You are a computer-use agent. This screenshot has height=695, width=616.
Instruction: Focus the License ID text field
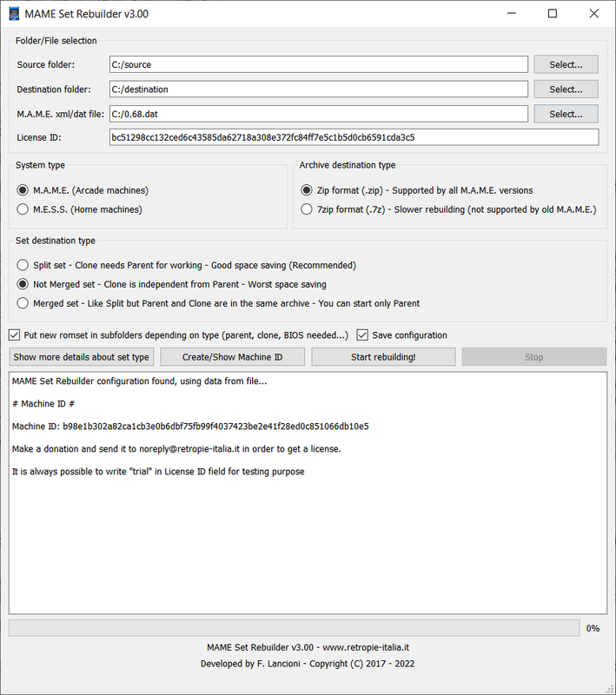click(x=354, y=137)
